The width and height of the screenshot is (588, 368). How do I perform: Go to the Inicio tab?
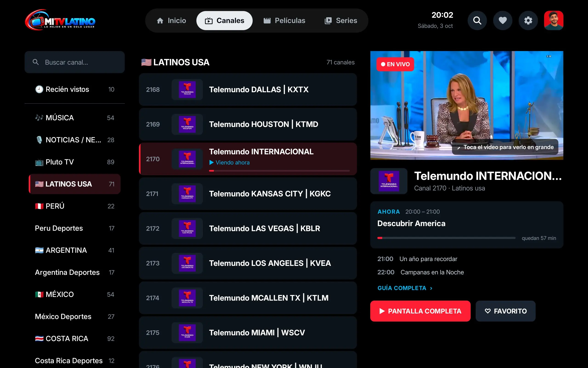point(171,20)
